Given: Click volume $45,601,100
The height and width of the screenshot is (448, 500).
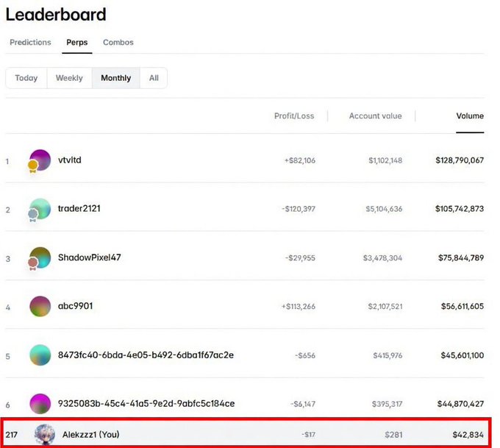Looking at the screenshot, I should 463,355.
